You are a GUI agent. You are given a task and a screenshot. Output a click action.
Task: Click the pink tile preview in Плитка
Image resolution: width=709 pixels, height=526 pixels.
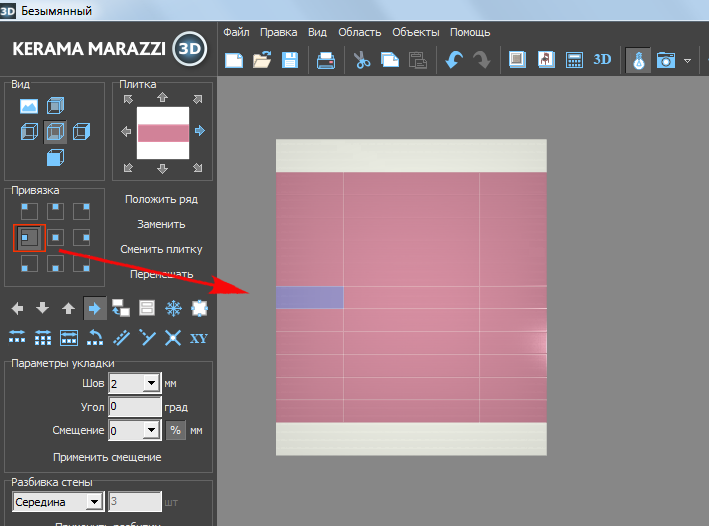[x=162, y=132]
